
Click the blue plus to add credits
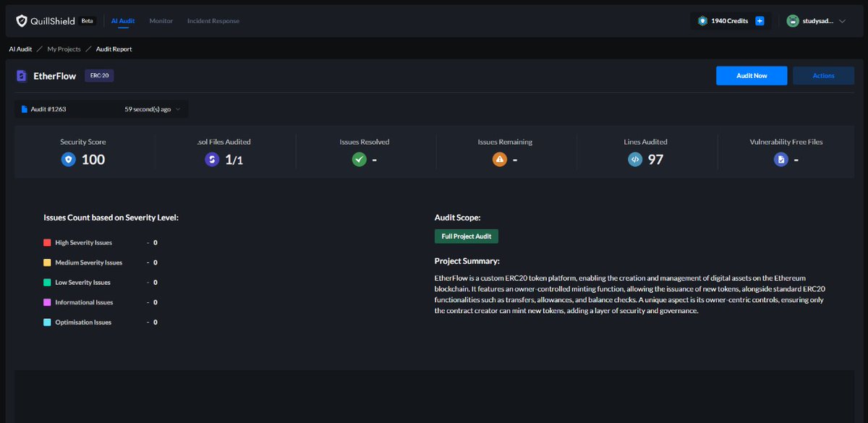[x=759, y=20]
